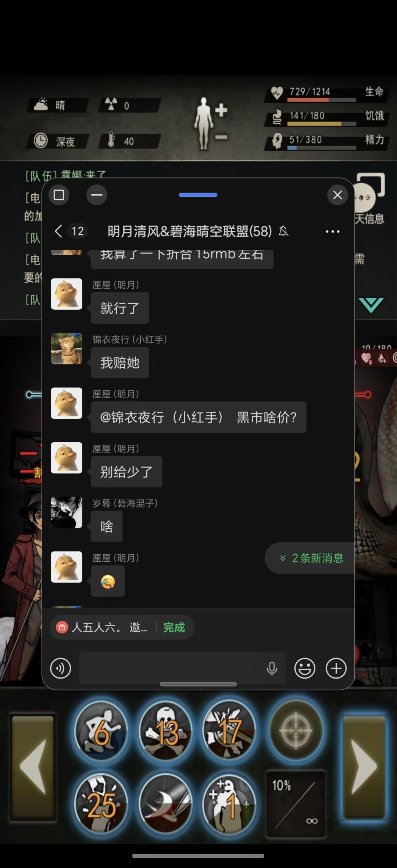Image resolution: width=397 pixels, height=868 pixels.
Task: Trigger the kick skill numbered 6
Action: click(101, 731)
